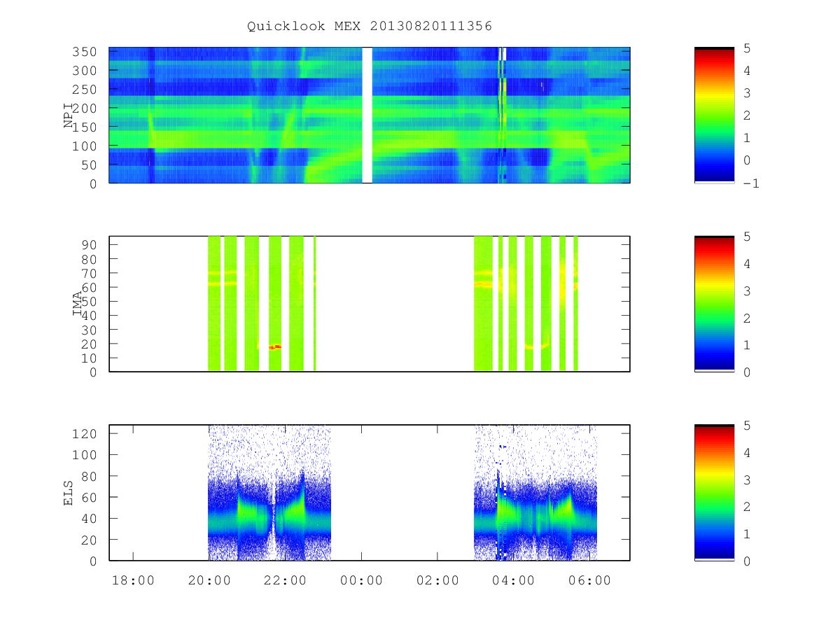Click the NPI panel colorbar
Viewport: 840px width, 630px height.
[714, 115]
